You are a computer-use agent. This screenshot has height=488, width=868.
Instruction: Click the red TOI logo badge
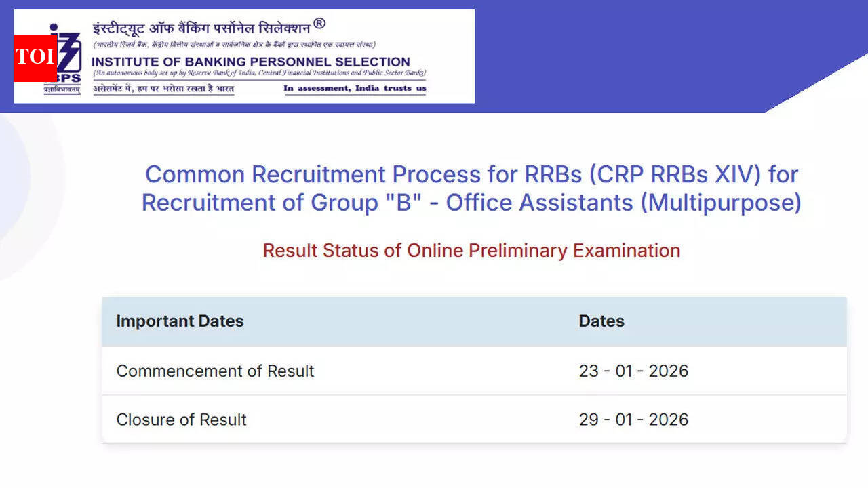(35, 58)
